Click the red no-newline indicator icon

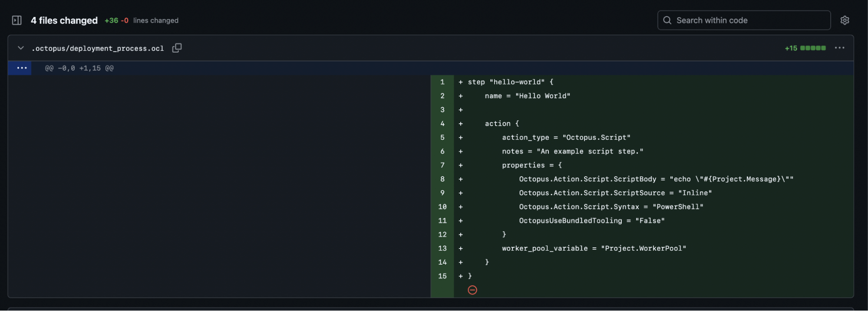coord(472,290)
